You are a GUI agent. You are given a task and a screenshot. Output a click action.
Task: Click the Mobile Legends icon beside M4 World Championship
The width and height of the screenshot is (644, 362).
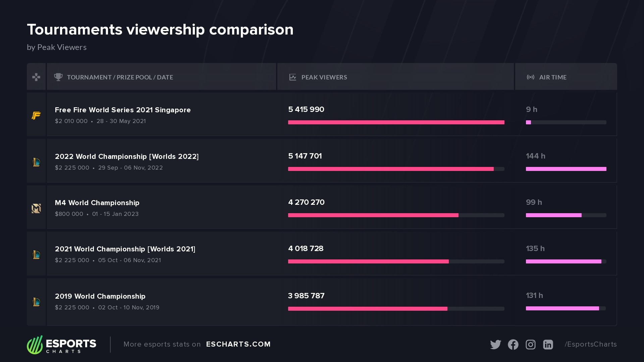coord(36,208)
